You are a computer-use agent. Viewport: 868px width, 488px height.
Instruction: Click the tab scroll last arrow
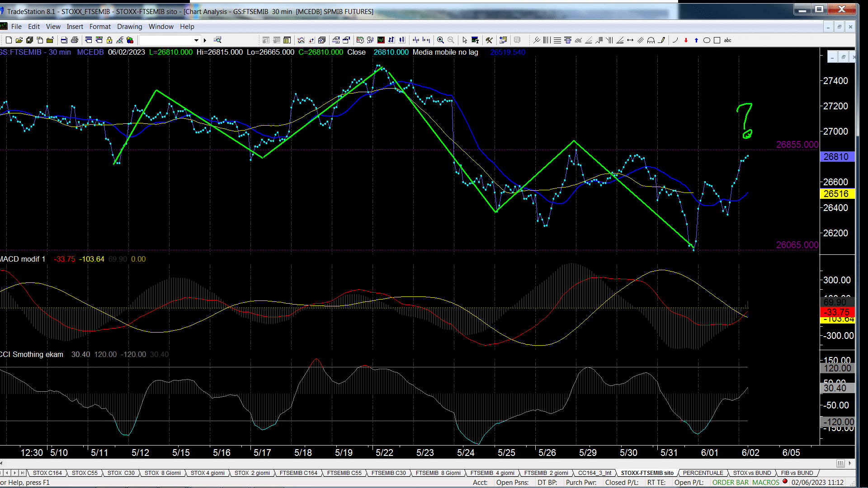pos(23,473)
